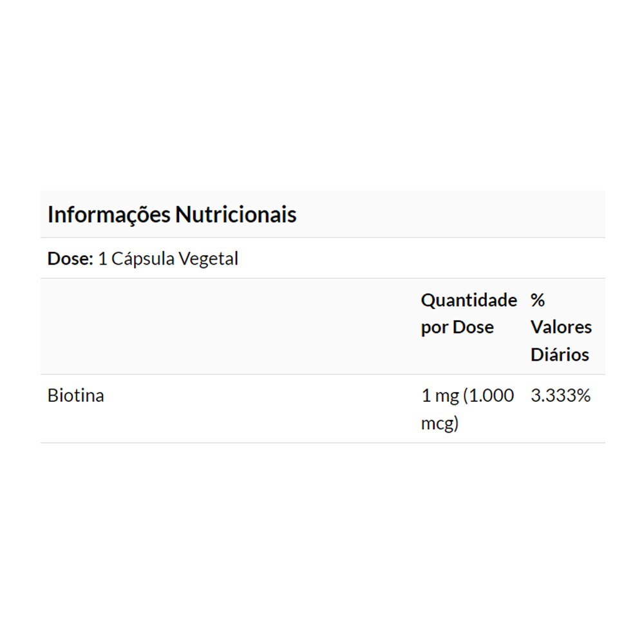The height and width of the screenshot is (644, 644).
Task: Click the "Informações Nutricionais" table heading
Action: (x=172, y=214)
